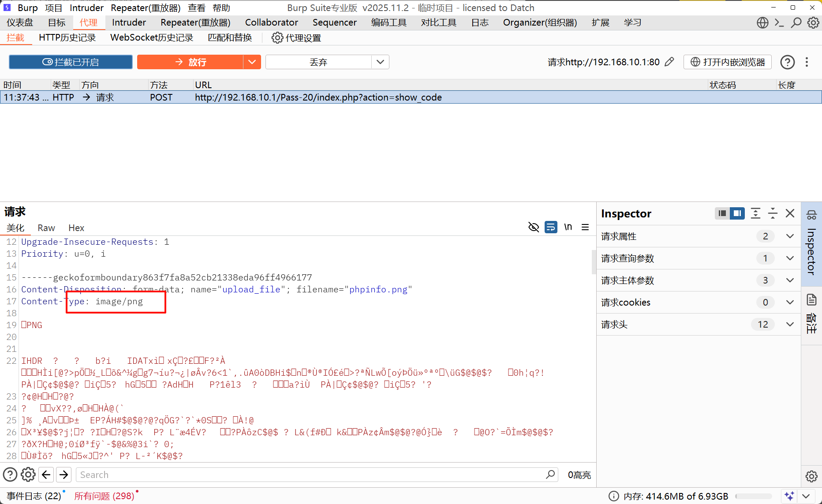Open search settings gear icon
Viewport: 822px width, 504px height.
click(x=28, y=474)
